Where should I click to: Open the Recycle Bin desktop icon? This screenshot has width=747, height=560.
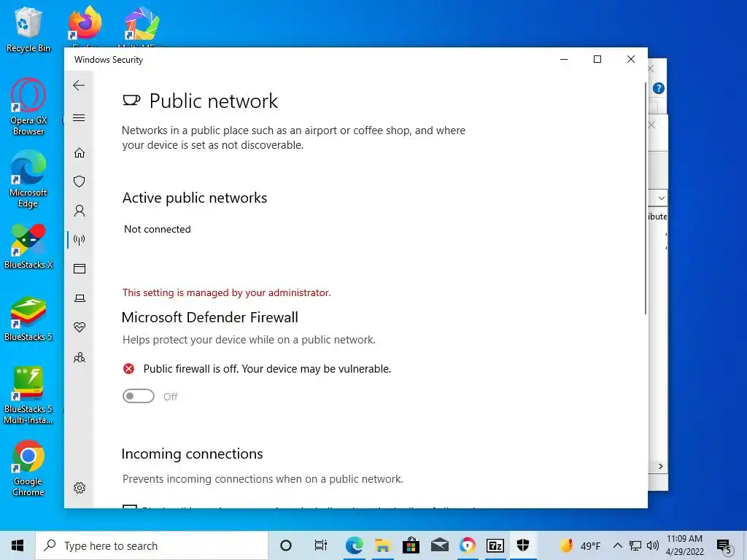(x=28, y=30)
